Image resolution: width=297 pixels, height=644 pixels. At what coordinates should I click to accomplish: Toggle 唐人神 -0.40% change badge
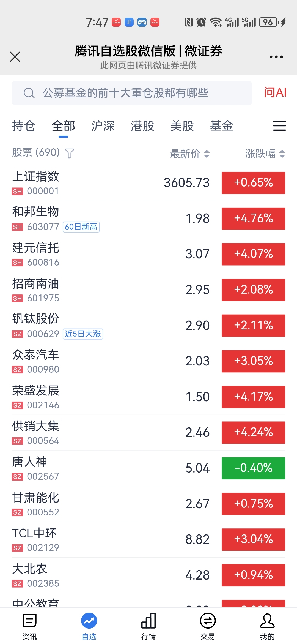[x=253, y=468]
